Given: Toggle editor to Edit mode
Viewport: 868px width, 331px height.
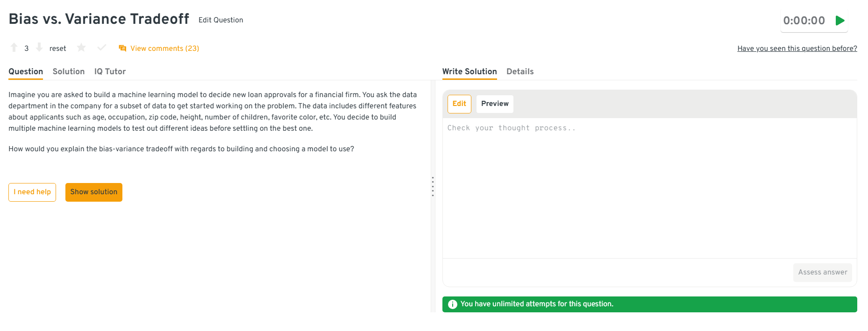Looking at the screenshot, I should point(459,104).
